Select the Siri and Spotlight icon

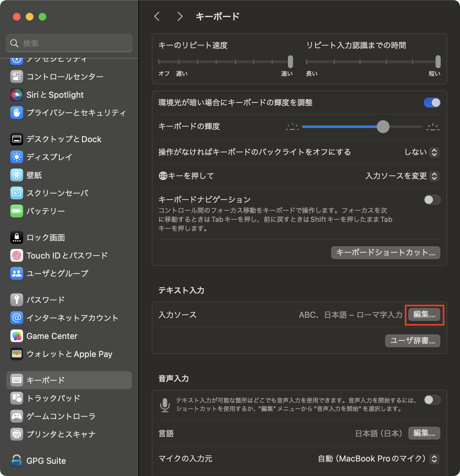tap(17, 95)
